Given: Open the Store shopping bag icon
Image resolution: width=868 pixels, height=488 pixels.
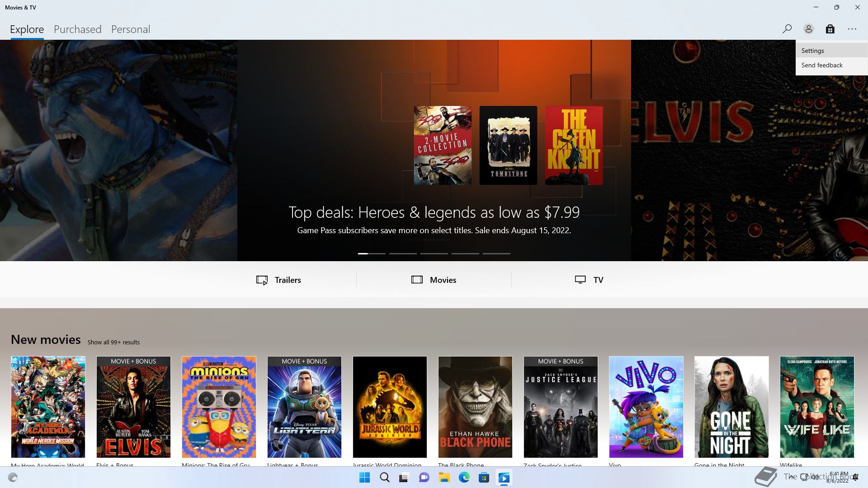Looking at the screenshot, I should click(830, 29).
